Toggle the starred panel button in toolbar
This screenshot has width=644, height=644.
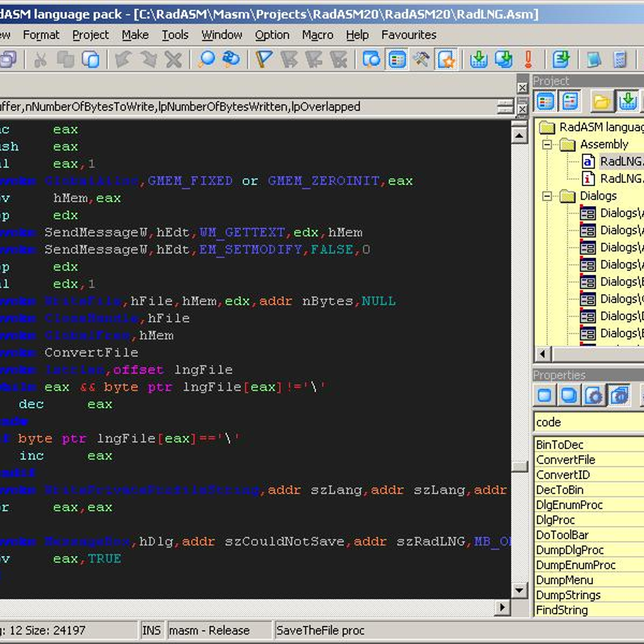(447, 59)
